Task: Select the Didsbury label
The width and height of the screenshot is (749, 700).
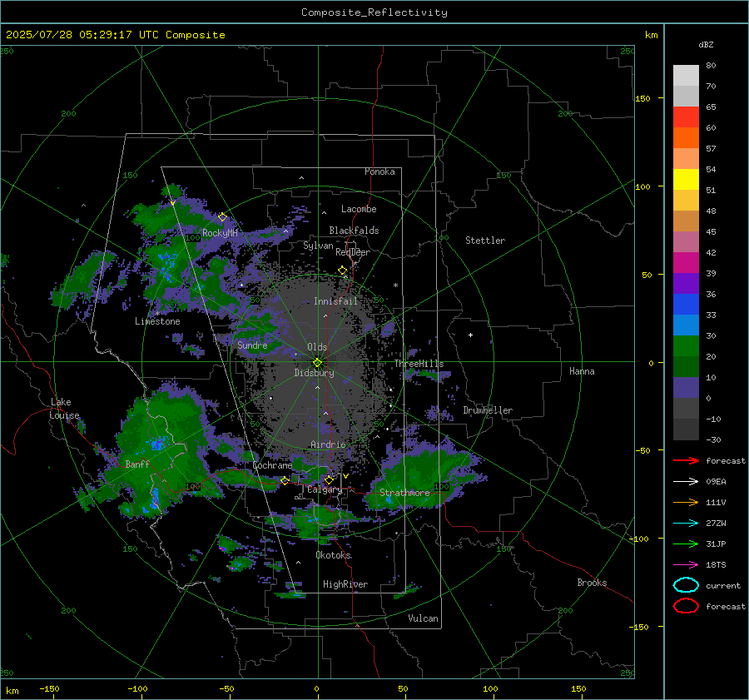Action: 314,373
